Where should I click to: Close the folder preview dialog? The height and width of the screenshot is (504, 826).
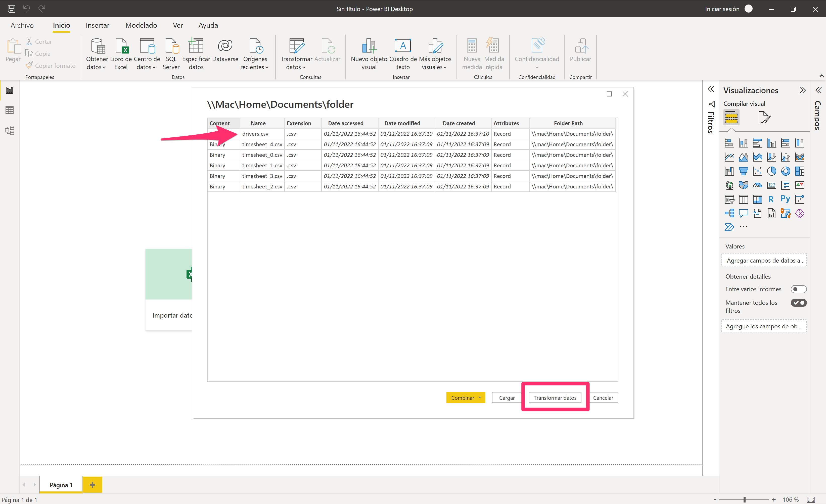pyautogui.click(x=625, y=94)
